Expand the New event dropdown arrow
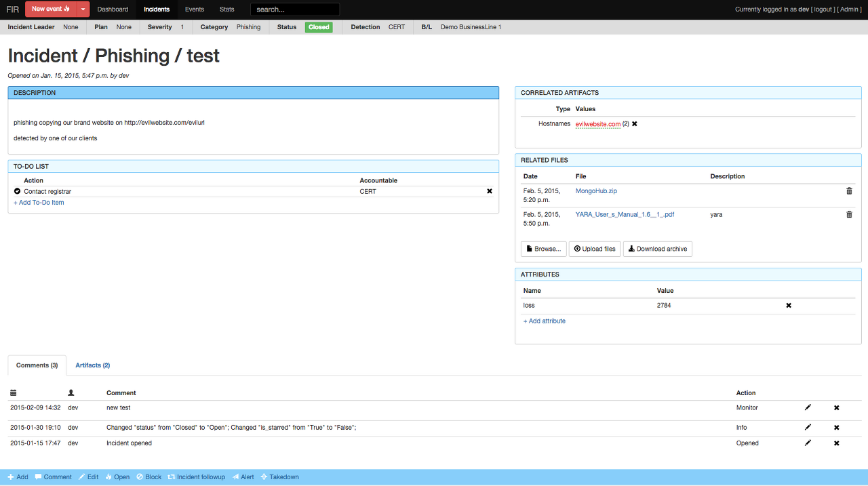The image size is (868, 486). point(83,9)
